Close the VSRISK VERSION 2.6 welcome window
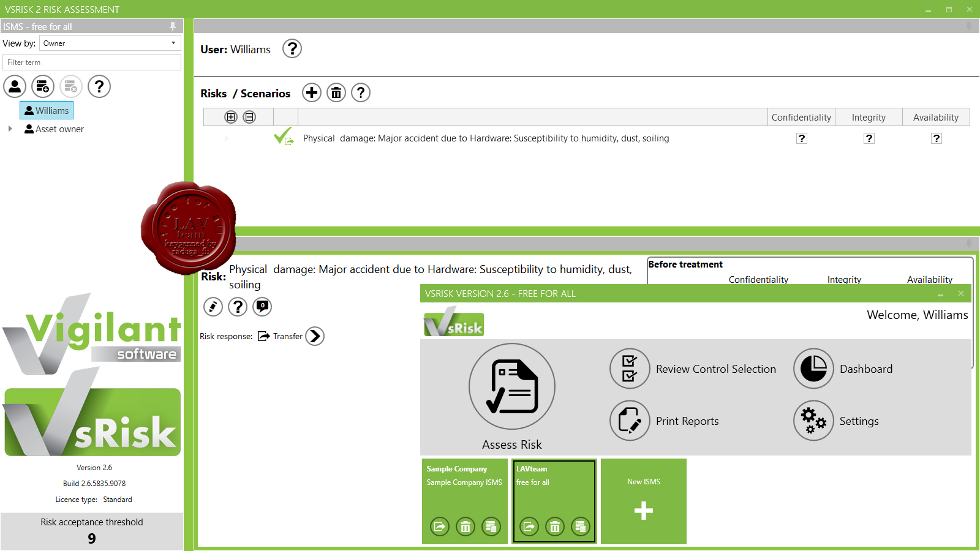 [x=961, y=293]
